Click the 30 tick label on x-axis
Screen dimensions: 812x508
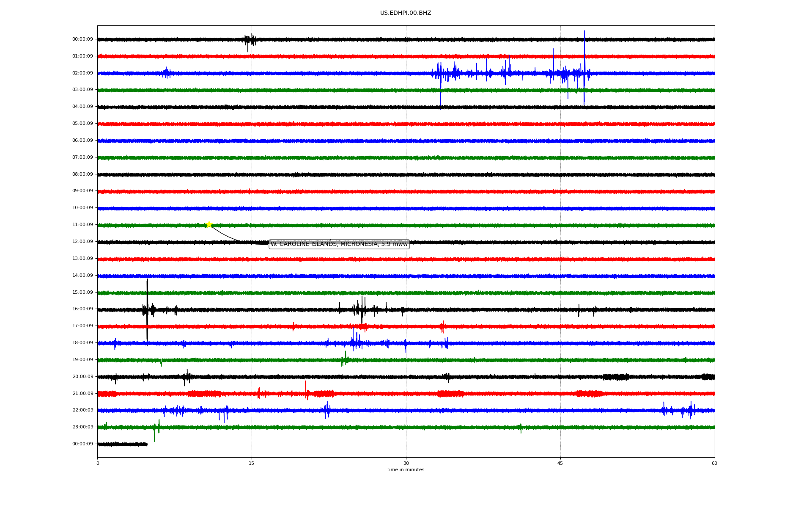pos(406,464)
